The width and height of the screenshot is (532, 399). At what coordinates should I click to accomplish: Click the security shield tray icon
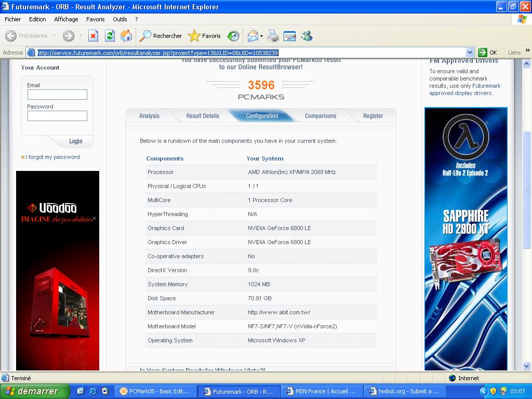tap(494, 391)
